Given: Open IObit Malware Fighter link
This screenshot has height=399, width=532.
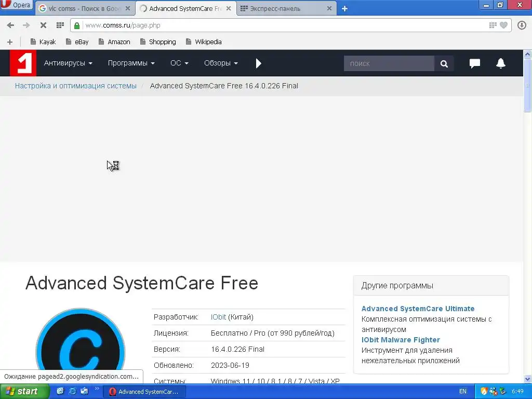Looking at the screenshot, I should pyautogui.click(x=401, y=340).
